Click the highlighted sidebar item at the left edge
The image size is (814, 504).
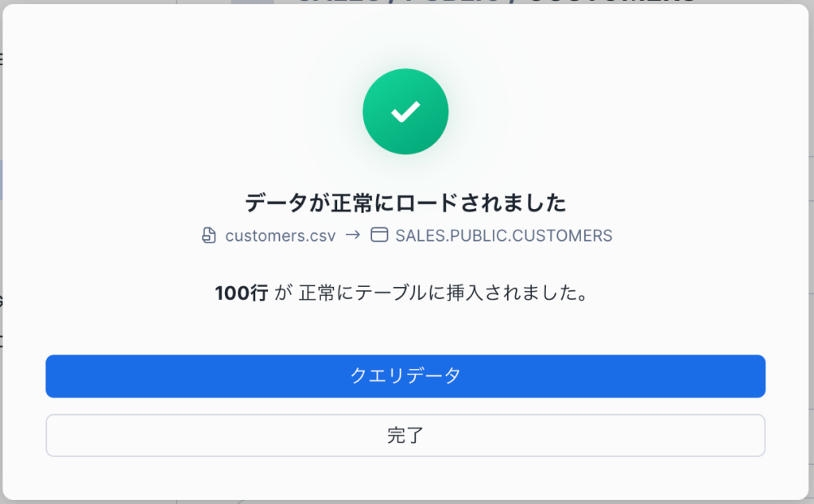click(x=2, y=180)
